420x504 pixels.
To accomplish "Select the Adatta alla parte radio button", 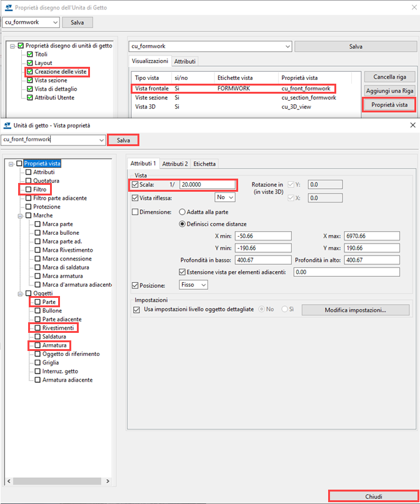I will click(x=182, y=212).
